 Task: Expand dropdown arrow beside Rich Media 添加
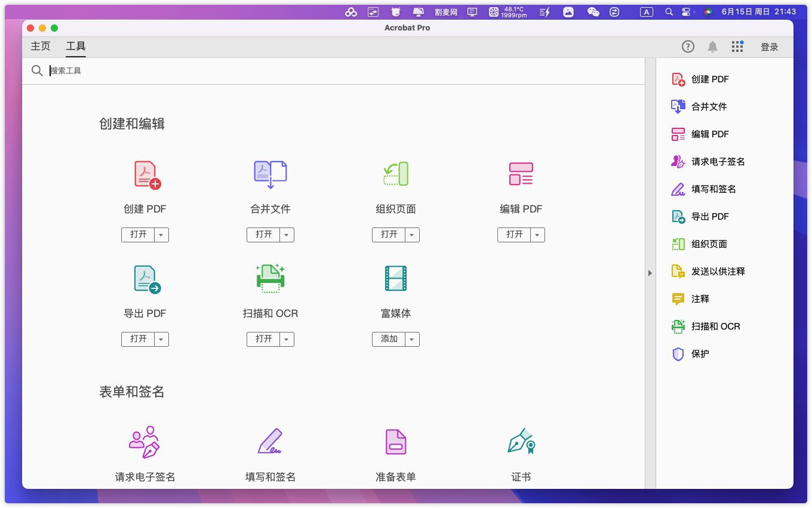coord(412,339)
